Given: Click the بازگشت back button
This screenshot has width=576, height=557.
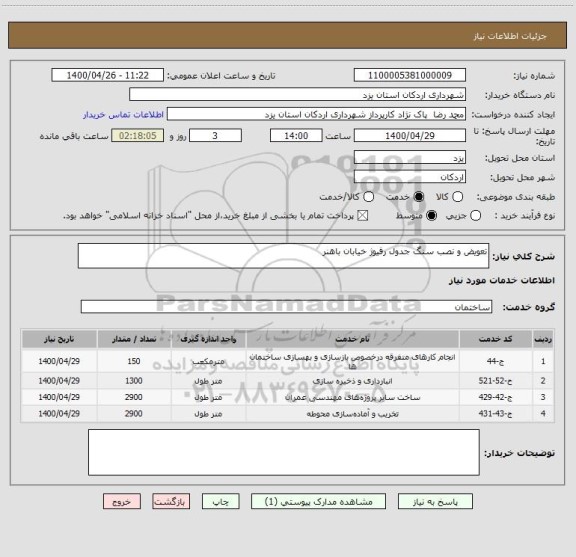Looking at the screenshot, I should pyautogui.click(x=171, y=502).
